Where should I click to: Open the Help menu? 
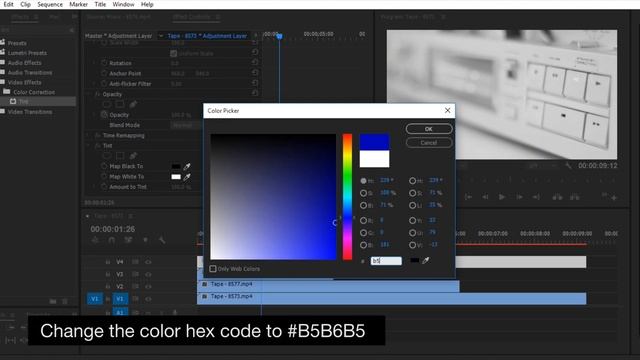147,4
